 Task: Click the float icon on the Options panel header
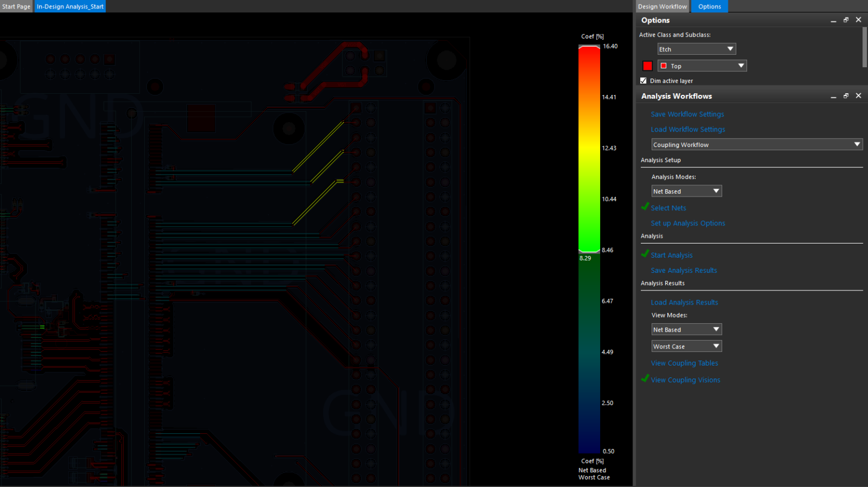pos(846,19)
